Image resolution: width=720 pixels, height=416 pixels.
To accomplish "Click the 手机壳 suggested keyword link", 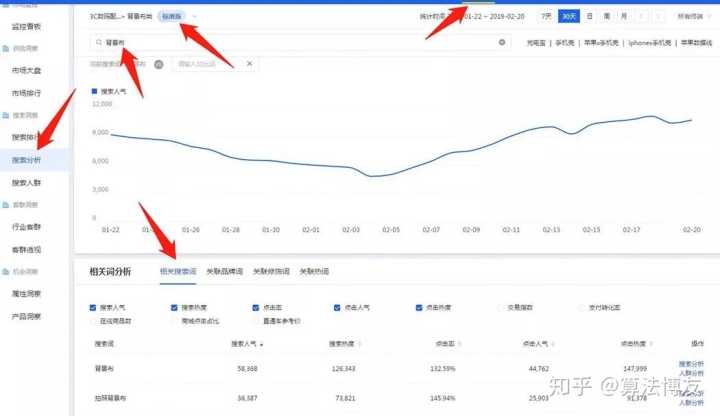I will [564, 43].
